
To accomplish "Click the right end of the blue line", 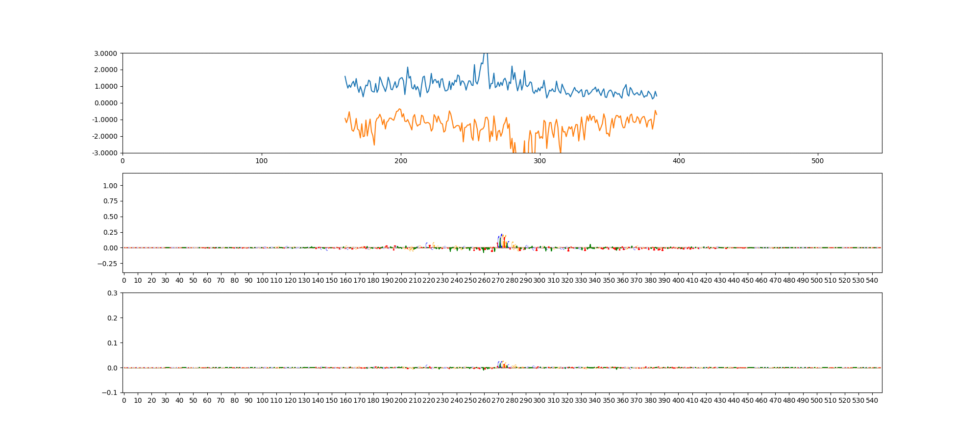I will (657, 96).
